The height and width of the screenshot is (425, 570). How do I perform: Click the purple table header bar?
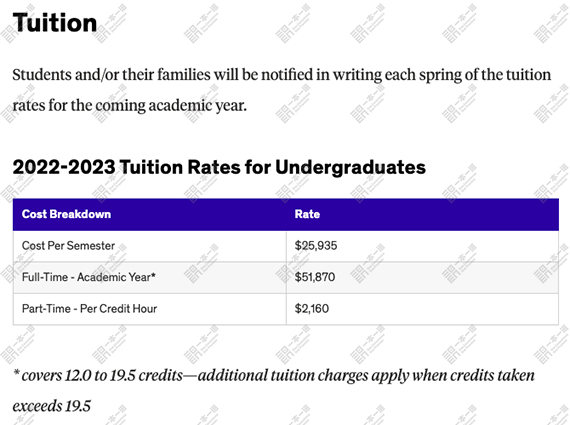286,214
